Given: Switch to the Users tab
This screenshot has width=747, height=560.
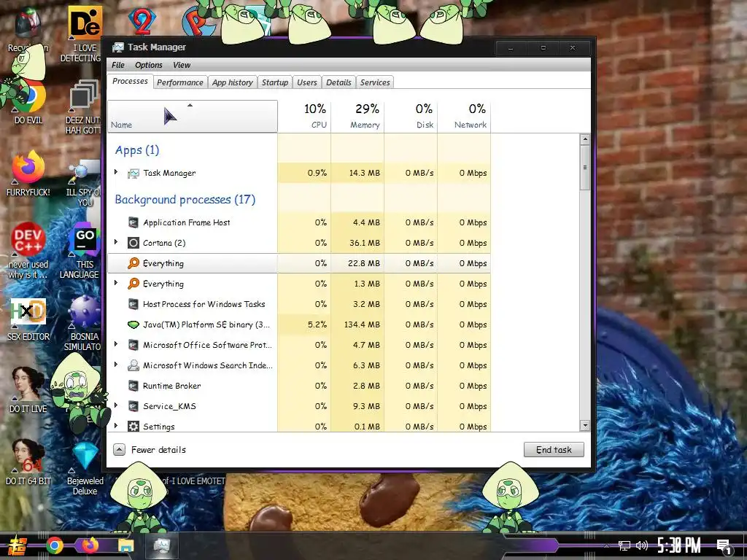Looking at the screenshot, I should (307, 82).
